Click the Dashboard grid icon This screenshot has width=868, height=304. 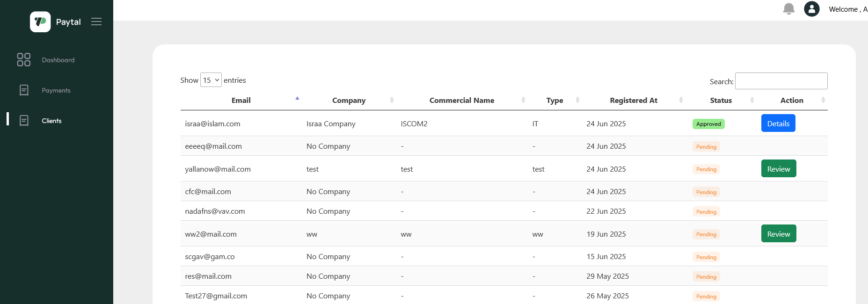point(24,60)
